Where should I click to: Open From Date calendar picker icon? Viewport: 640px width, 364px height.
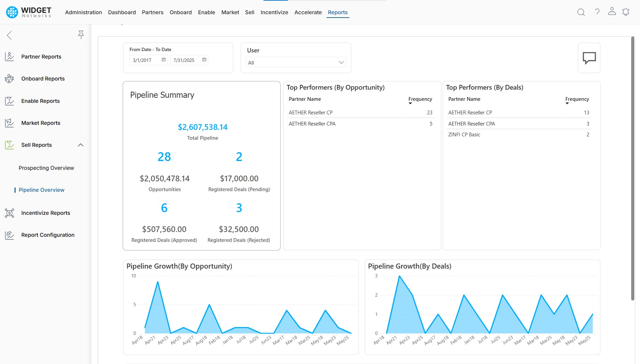(164, 60)
